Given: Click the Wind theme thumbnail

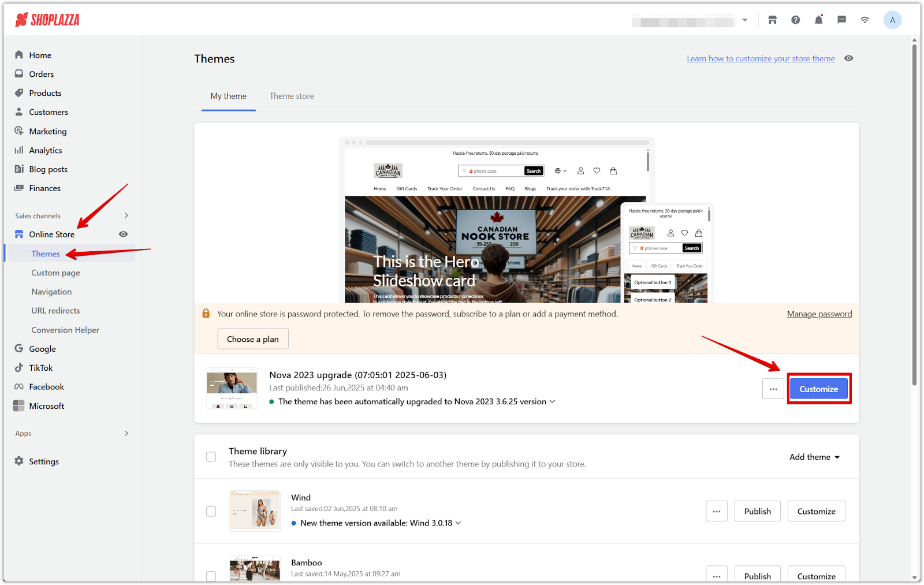Looking at the screenshot, I should pyautogui.click(x=255, y=511).
